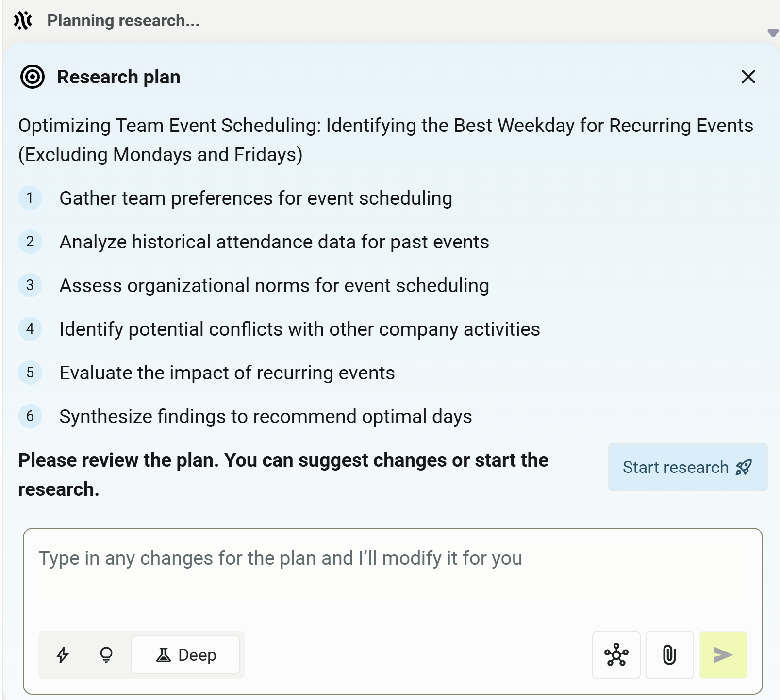Click the Start research button
The height and width of the screenshot is (700, 780).
687,467
